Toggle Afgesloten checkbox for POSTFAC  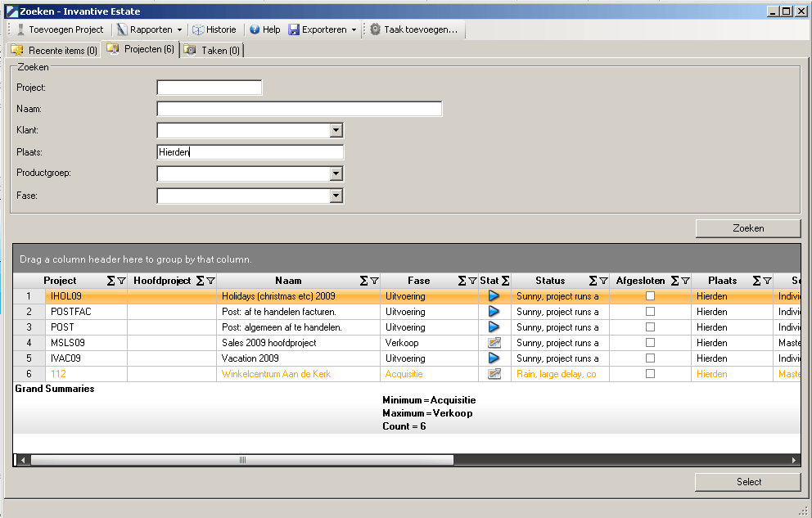pyautogui.click(x=651, y=312)
